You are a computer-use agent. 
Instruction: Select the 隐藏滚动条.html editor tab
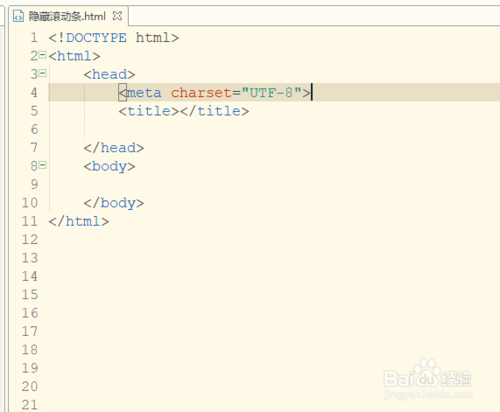click(x=68, y=16)
